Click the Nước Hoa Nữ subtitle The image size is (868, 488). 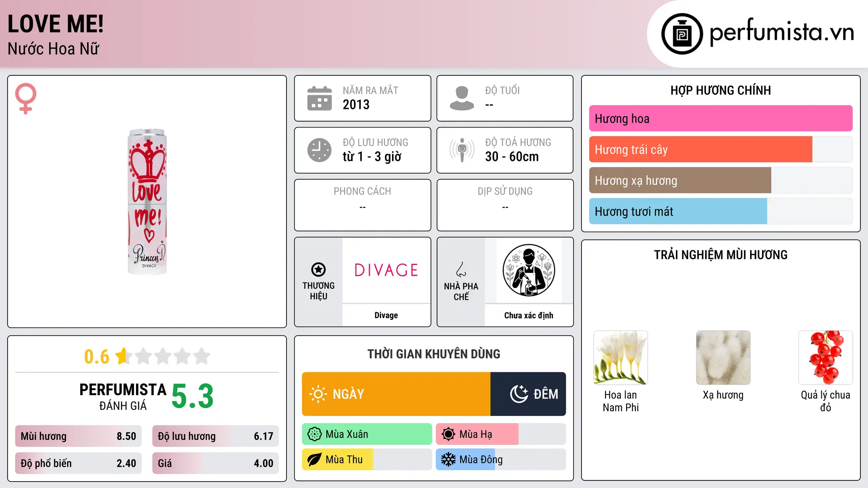point(53,49)
